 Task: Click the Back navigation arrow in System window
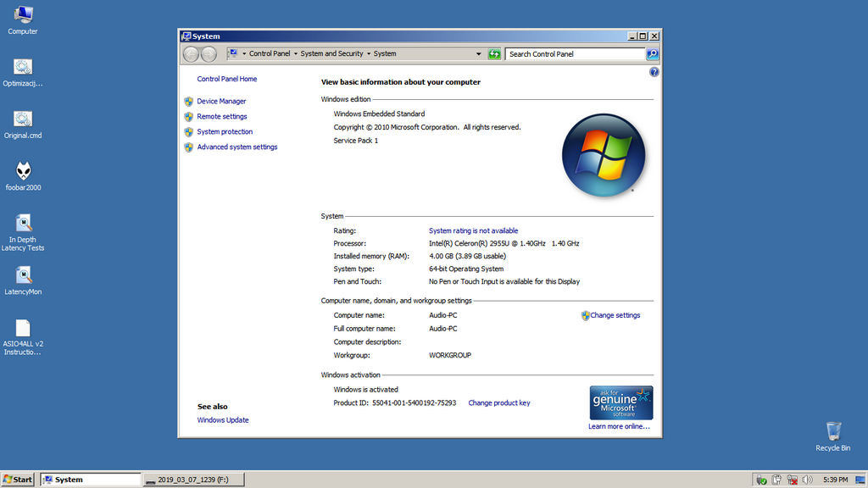191,53
